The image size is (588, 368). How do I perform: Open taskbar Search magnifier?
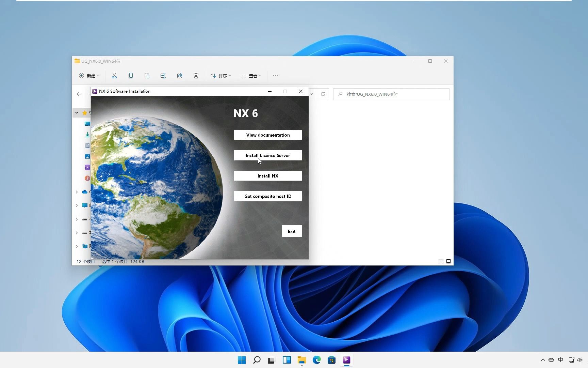[257, 360]
